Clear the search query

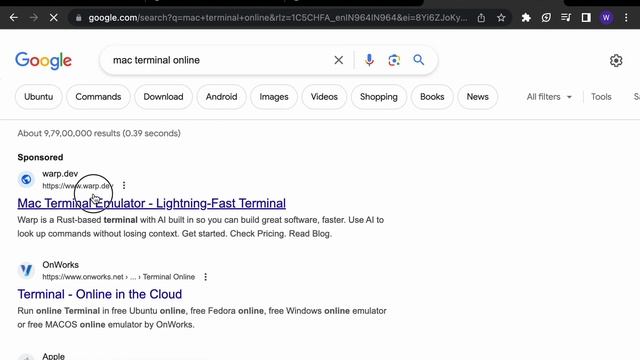tap(338, 60)
